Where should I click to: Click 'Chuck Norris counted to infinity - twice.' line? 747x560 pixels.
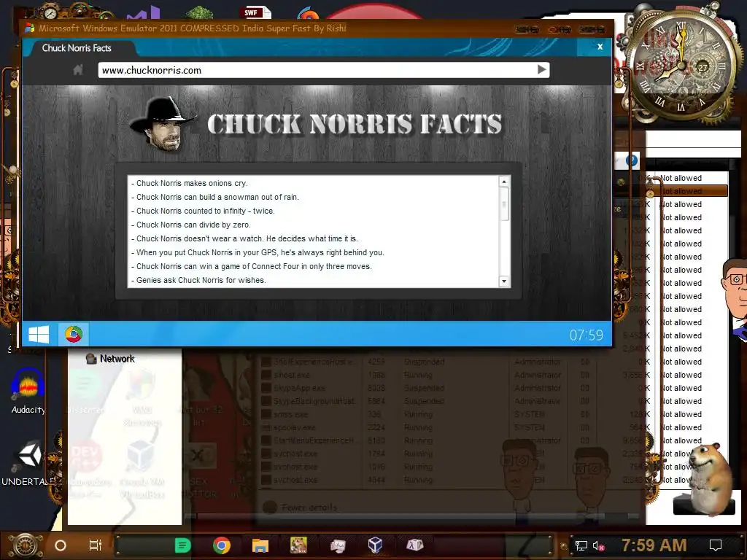tap(203, 211)
